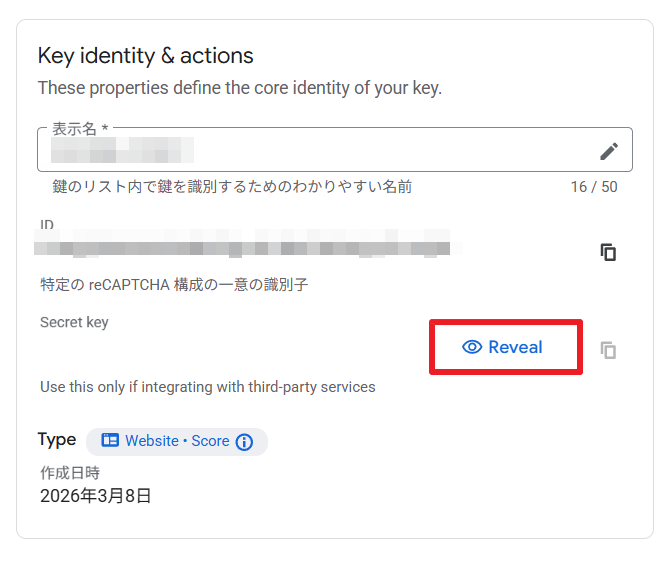
Task: Copy the key ID using the copy icon
Action: [x=608, y=252]
